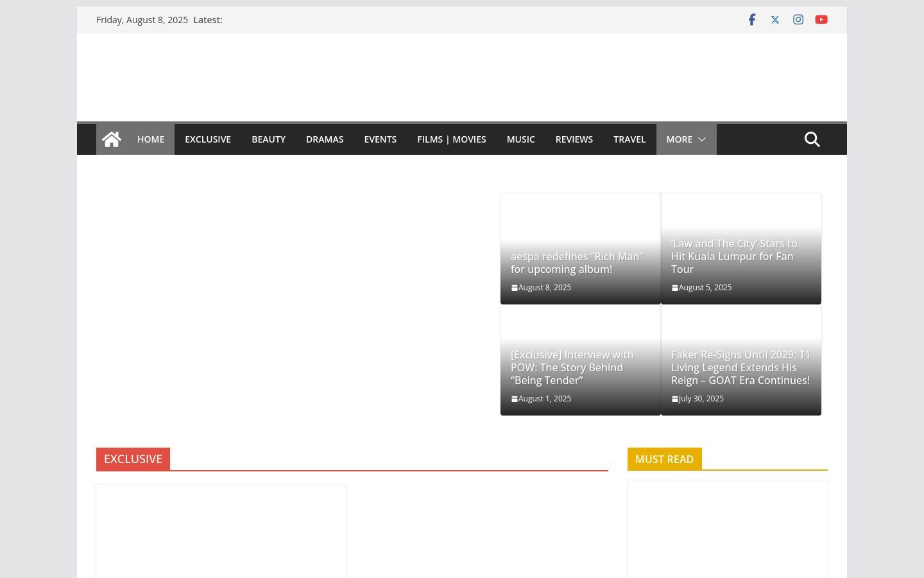The width and height of the screenshot is (924, 578).
Task: Open FILMS | MOVIES menu item
Action: coord(452,139)
